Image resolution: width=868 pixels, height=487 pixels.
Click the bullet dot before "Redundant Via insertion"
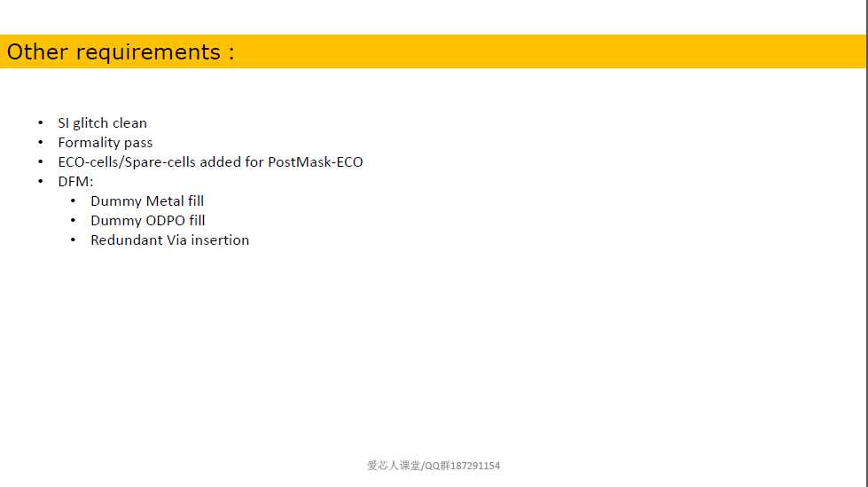[73, 240]
